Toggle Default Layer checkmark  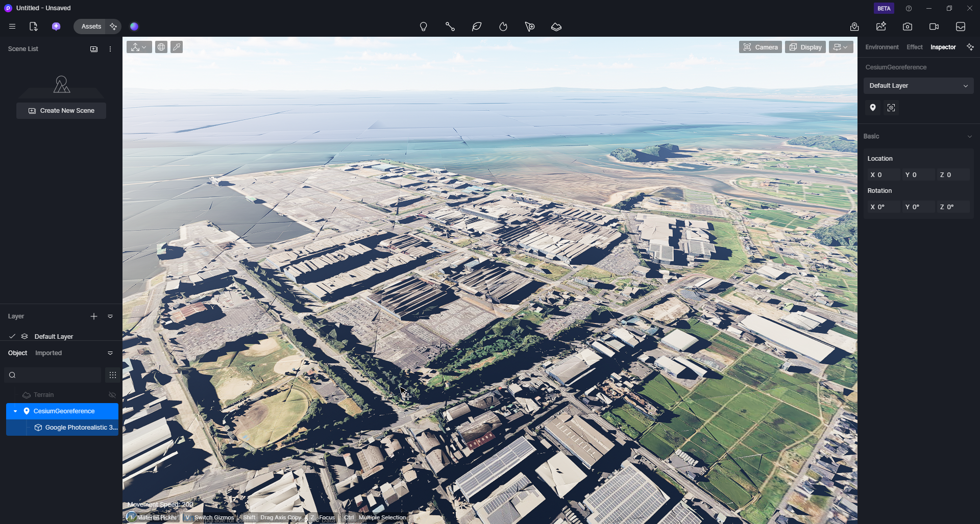pos(12,336)
